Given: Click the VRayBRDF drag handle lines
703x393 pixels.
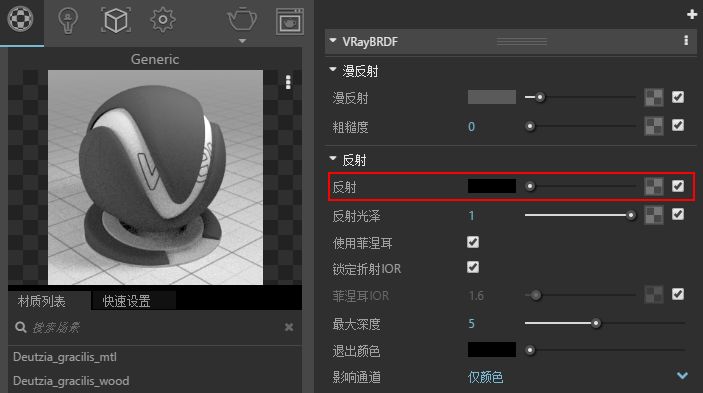Looking at the screenshot, I should pyautogui.click(x=521, y=41).
